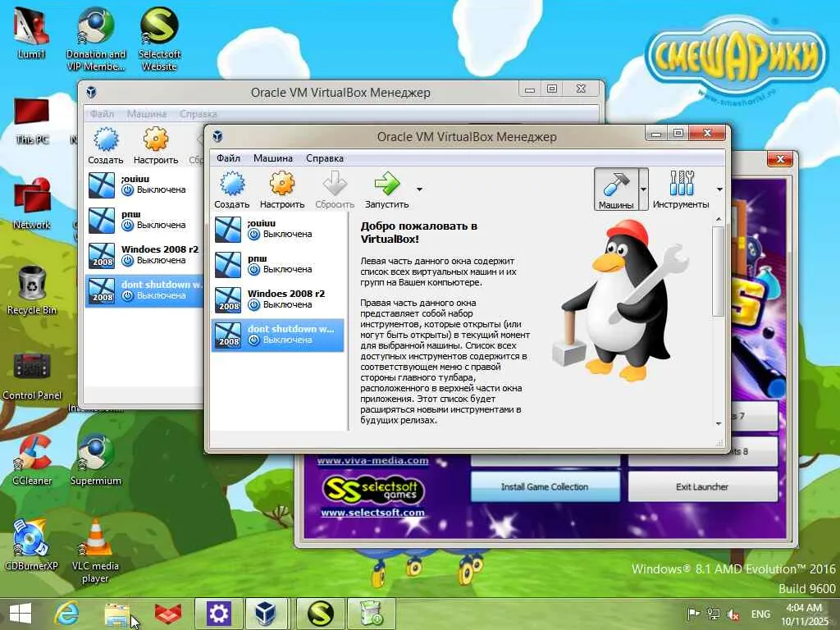Open This PC desktop icon

point(32,121)
